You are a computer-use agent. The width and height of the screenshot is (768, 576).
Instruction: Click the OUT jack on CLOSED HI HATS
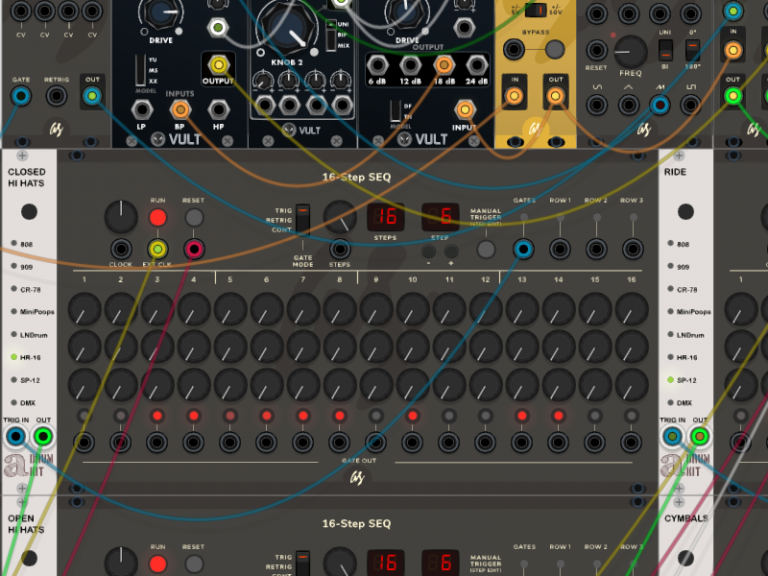pyautogui.click(x=43, y=436)
